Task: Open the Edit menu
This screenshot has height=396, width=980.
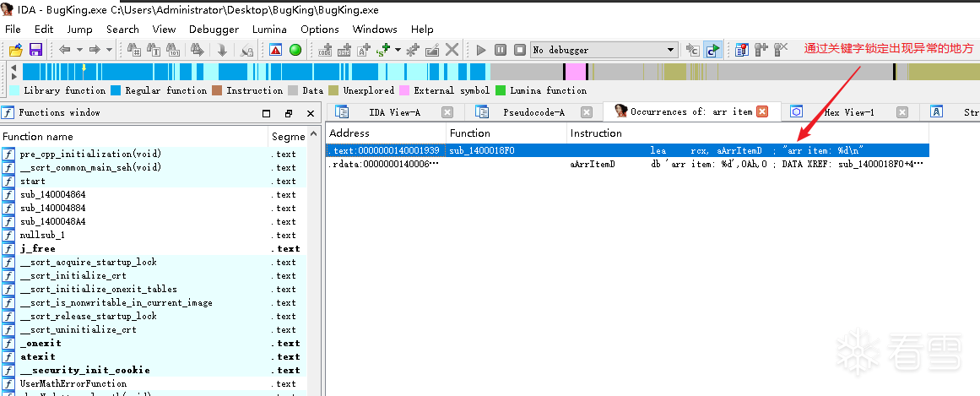Action: coord(44,29)
